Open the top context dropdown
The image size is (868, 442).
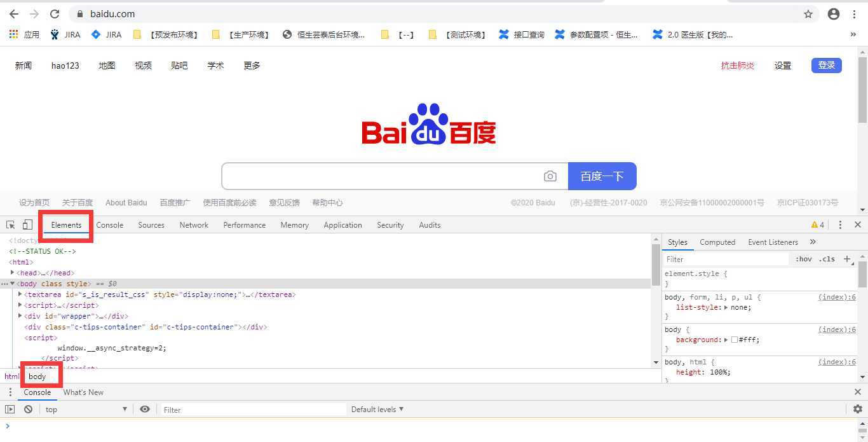86,409
